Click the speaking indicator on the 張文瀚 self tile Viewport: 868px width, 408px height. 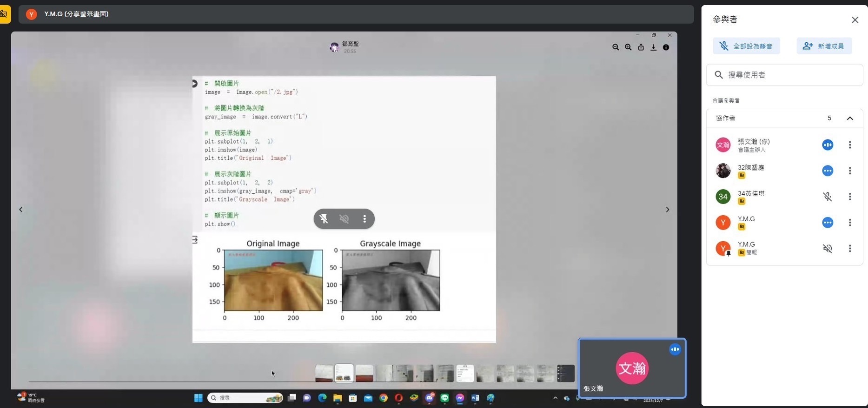675,349
